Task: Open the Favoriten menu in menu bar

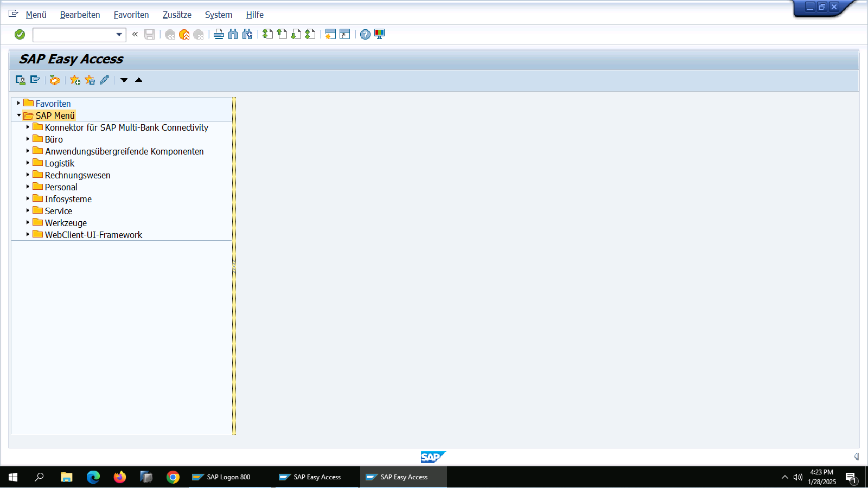Action: [x=131, y=15]
